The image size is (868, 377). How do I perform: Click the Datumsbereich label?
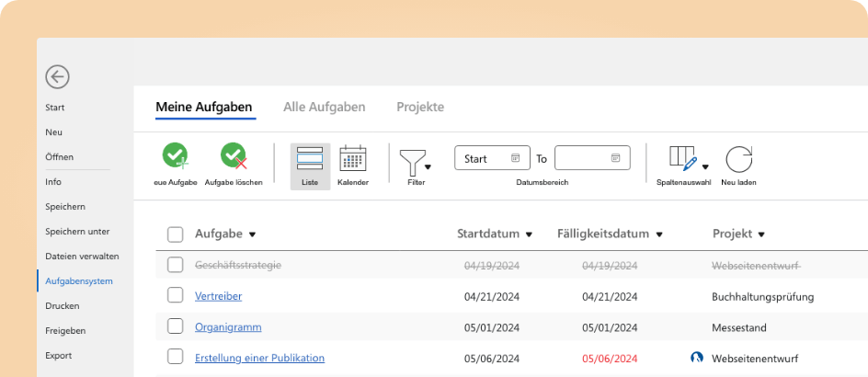click(x=542, y=182)
